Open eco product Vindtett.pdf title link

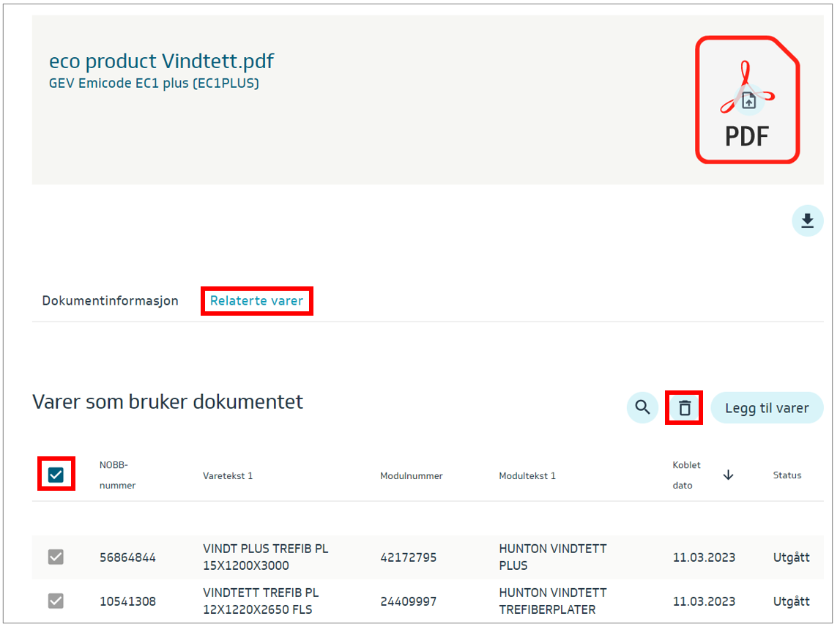pyautogui.click(x=161, y=62)
